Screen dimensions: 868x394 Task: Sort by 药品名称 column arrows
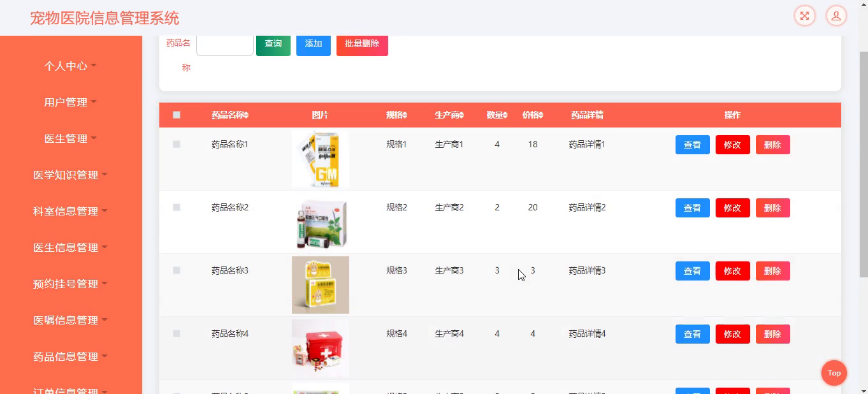tap(246, 115)
